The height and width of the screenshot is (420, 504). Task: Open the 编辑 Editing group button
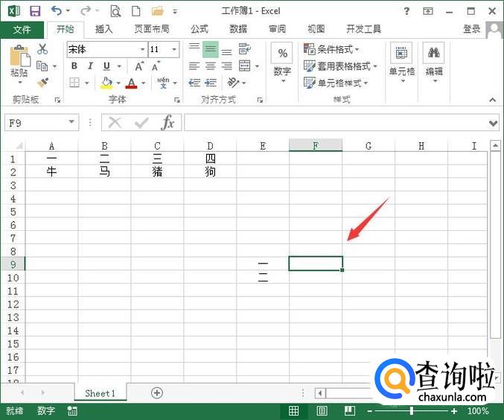(x=434, y=63)
